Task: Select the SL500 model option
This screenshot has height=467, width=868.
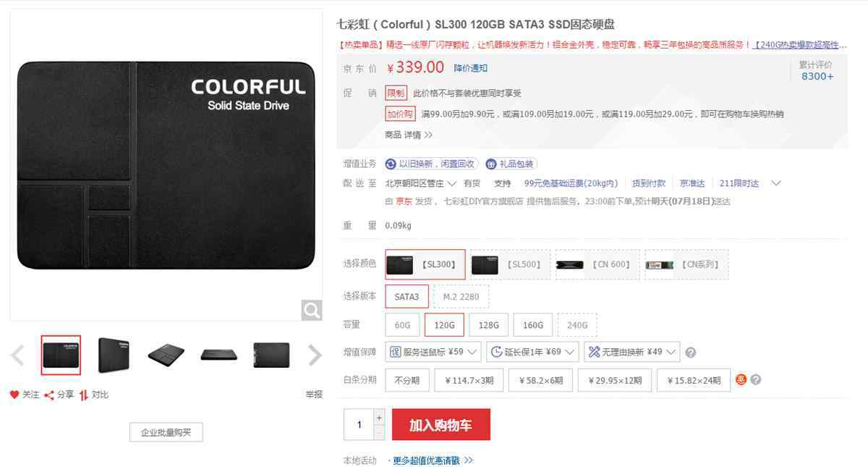Action: pos(511,265)
